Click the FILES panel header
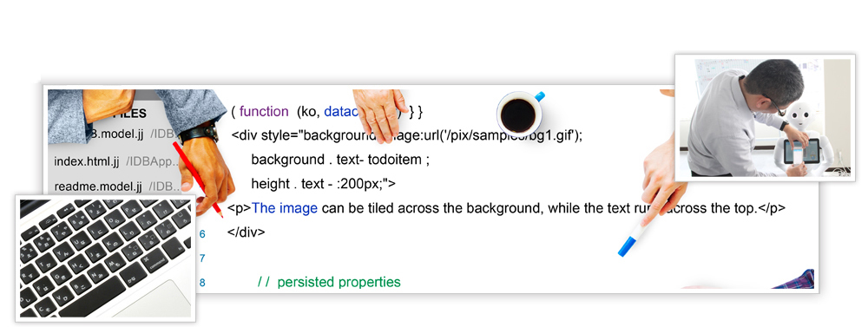868x327 pixels. (x=130, y=114)
